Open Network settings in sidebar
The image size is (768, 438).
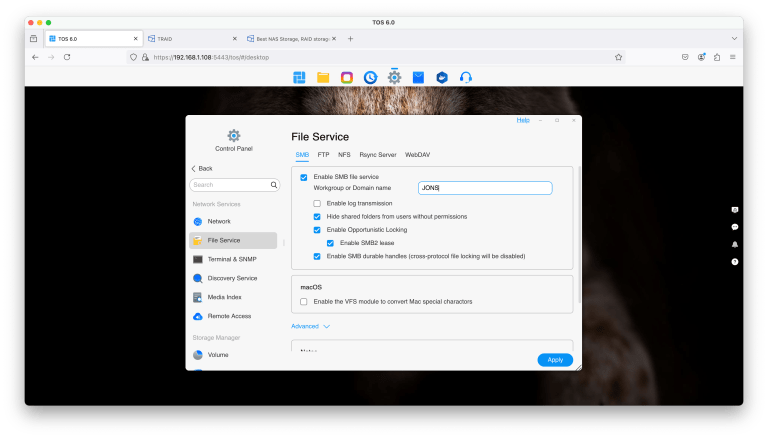(x=218, y=221)
